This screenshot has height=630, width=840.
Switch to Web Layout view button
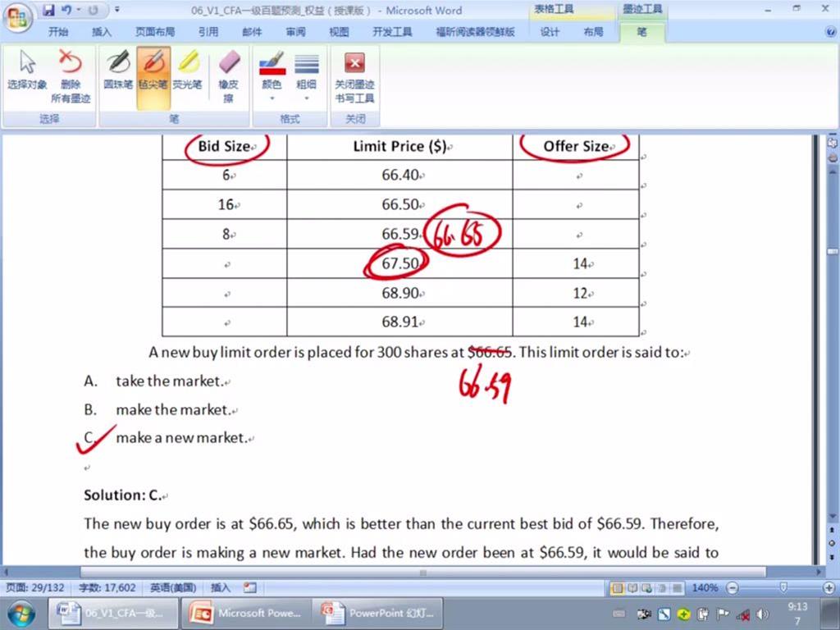click(646, 588)
